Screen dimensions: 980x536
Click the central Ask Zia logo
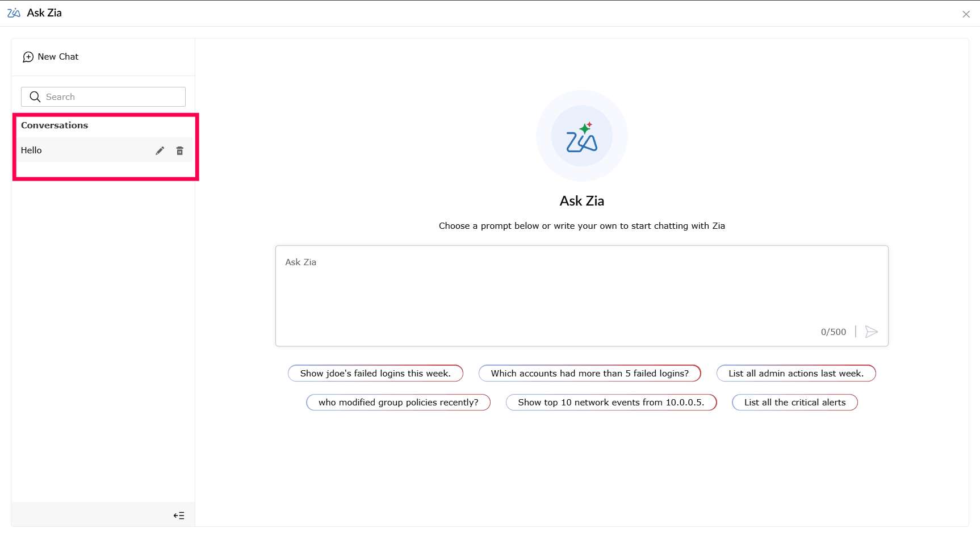point(581,136)
